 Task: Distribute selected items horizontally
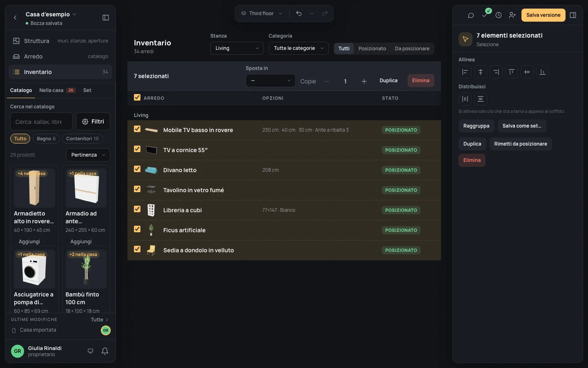point(465,99)
